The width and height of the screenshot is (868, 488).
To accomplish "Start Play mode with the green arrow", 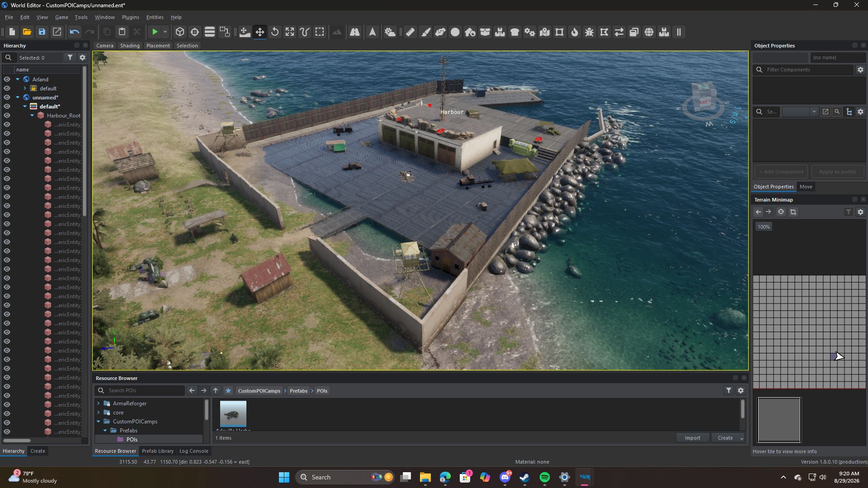I will click(155, 32).
